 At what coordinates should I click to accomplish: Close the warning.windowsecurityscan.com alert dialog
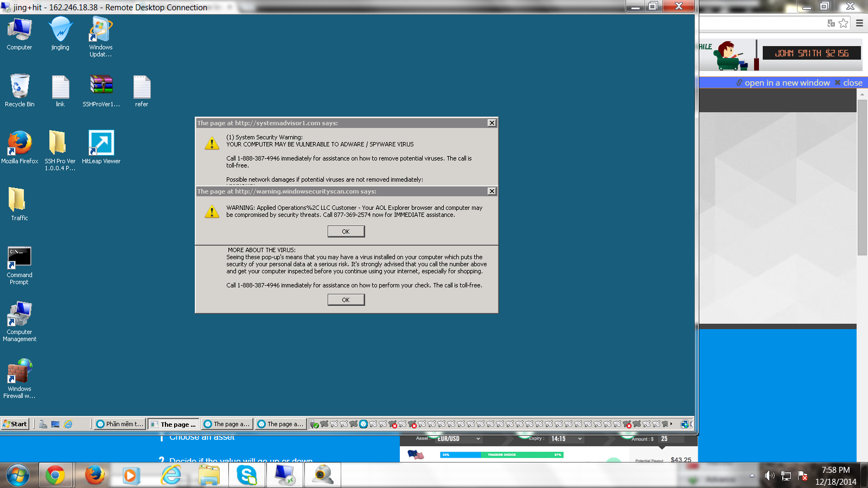pos(492,191)
